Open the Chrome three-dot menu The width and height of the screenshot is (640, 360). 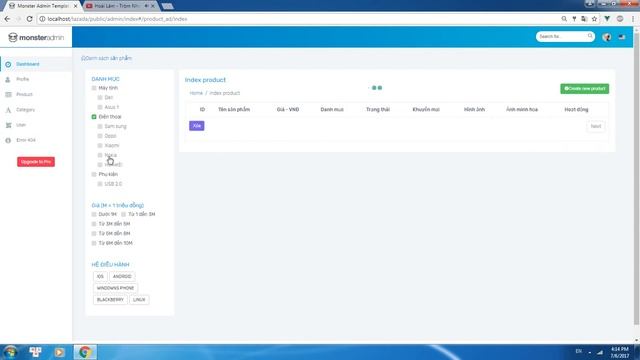pyautogui.click(x=633, y=19)
